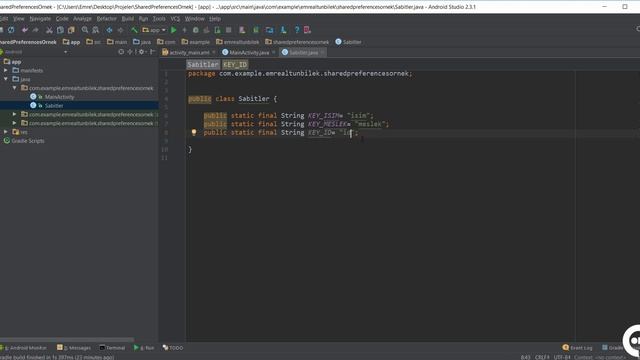The height and width of the screenshot is (360, 640).
Task: Click the Debug app bug icon
Action: coord(196,30)
